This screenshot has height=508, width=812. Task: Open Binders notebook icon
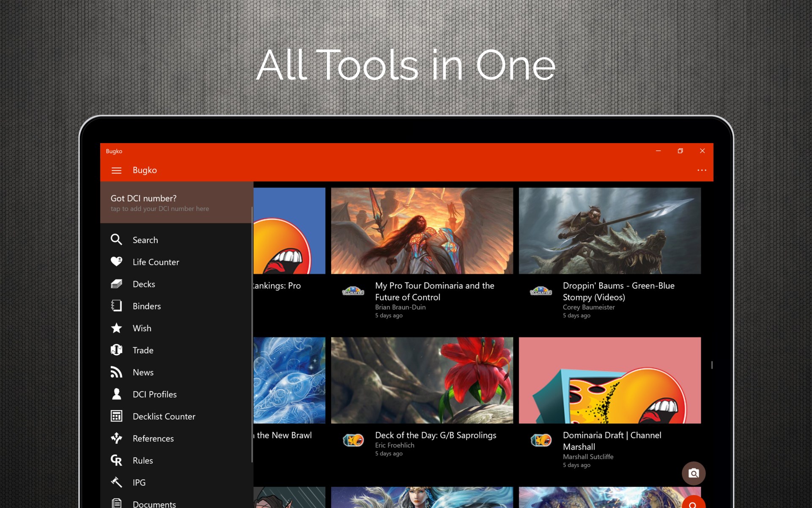click(116, 306)
